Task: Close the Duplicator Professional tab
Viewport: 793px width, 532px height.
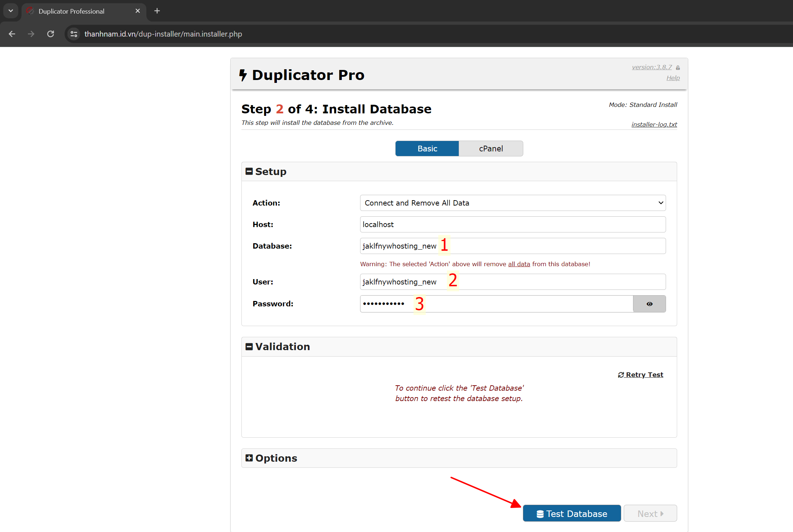Action: point(137,11)
